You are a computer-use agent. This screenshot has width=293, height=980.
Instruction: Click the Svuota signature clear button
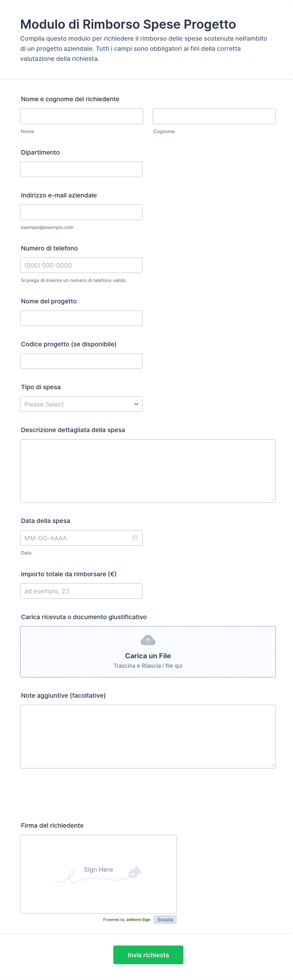click(x=165, y=919)
